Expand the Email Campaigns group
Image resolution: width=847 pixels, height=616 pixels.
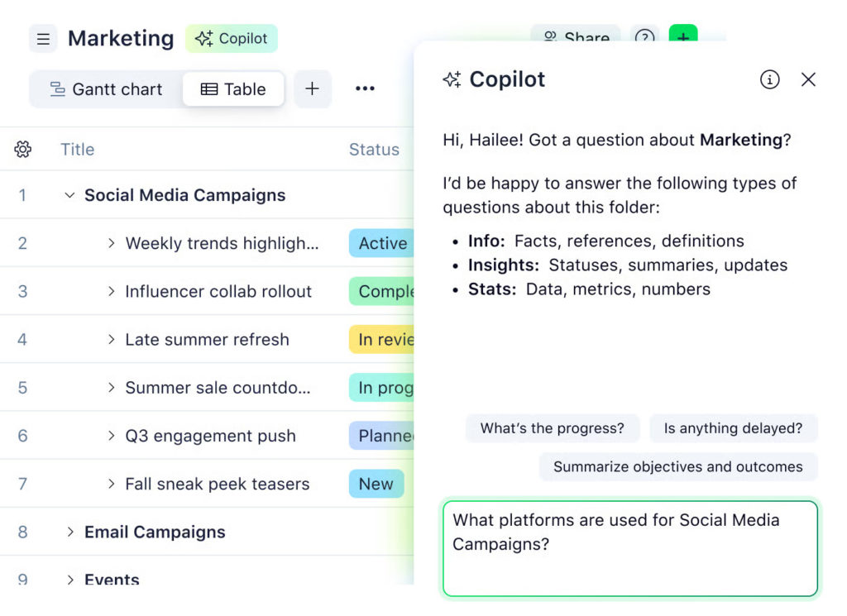click(x=69, y=532)
